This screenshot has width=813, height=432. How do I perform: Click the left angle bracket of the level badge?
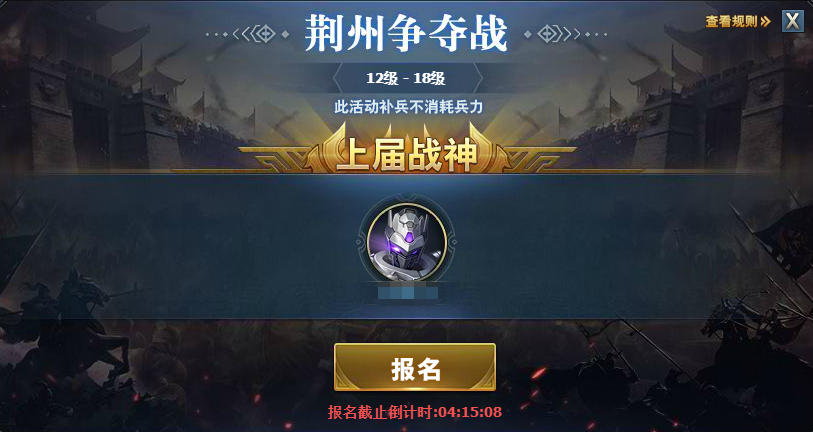tap(337, 78)
